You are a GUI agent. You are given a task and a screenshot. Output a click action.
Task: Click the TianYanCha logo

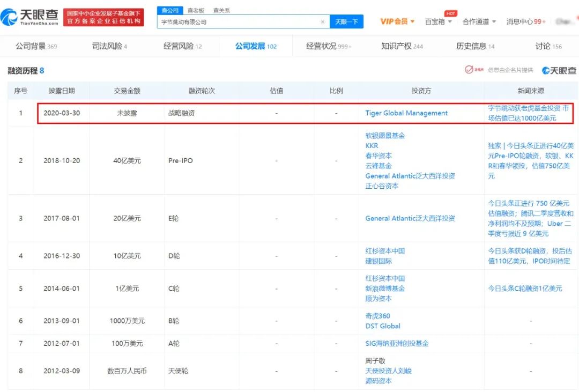pos(29,17)
